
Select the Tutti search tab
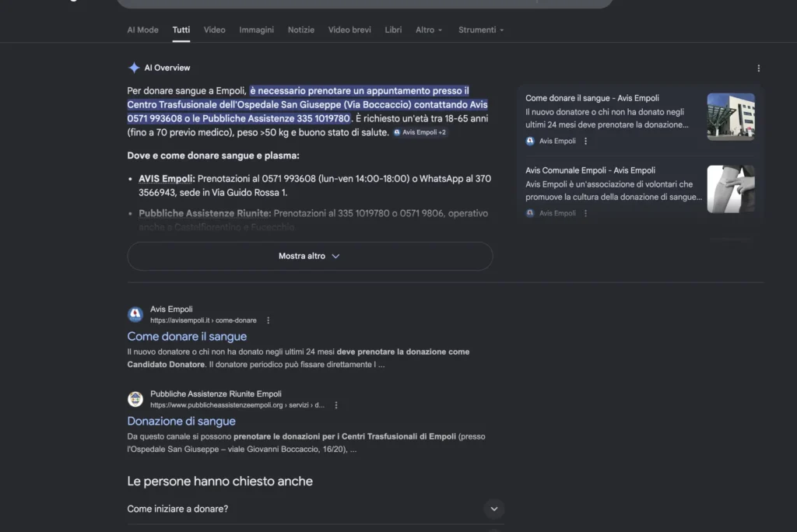pos(181,30)
